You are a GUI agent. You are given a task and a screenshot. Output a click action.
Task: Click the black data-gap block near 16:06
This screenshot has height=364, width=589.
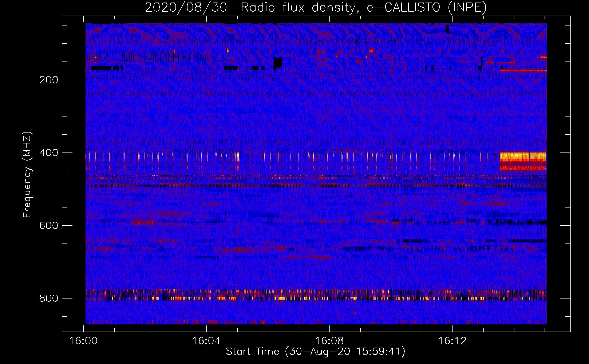pos(278,63)
